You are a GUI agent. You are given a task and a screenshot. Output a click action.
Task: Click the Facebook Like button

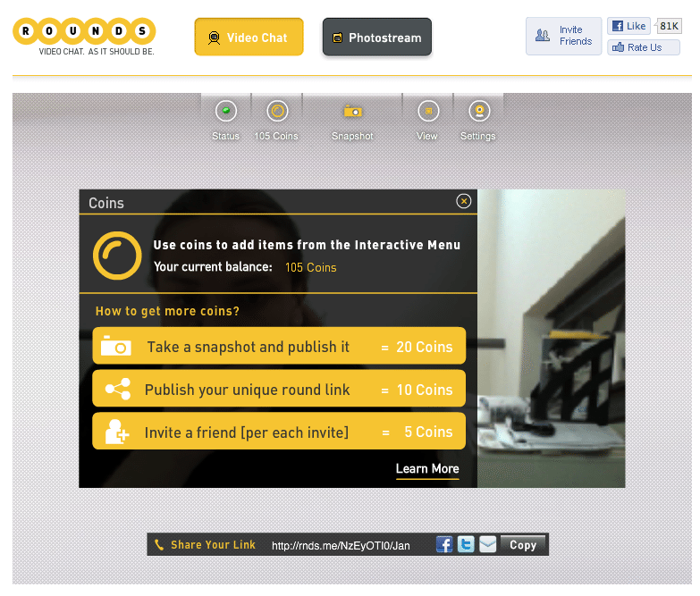[628, 26]
